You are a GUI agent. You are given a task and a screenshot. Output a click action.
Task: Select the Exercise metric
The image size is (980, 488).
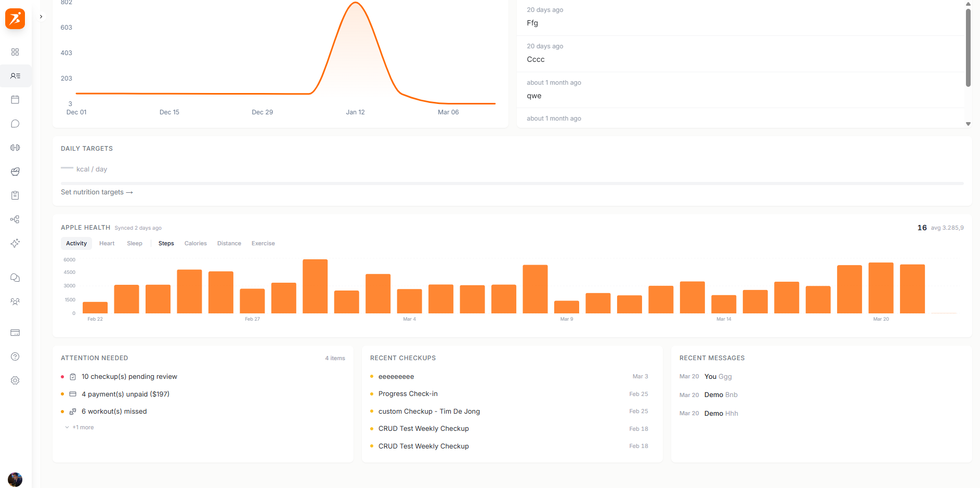pos(263,243)
